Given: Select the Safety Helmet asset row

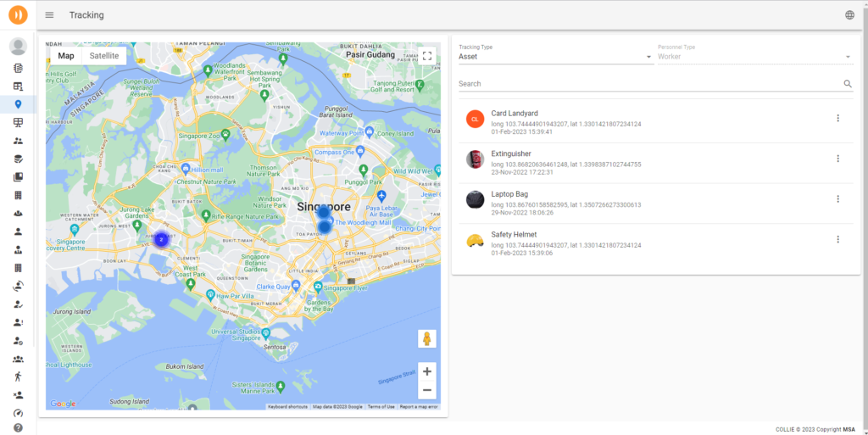Looking at the screenshot, I should click(655, 244).
